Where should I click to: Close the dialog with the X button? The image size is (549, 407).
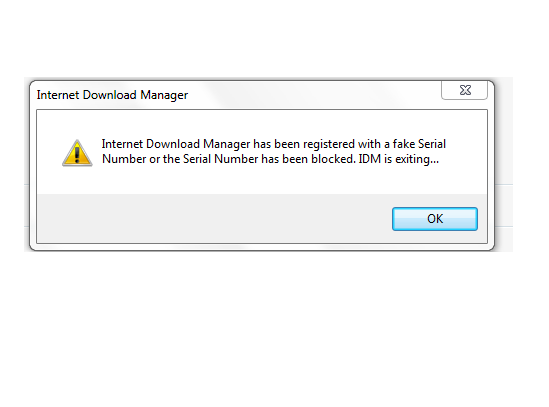(465, 90)
